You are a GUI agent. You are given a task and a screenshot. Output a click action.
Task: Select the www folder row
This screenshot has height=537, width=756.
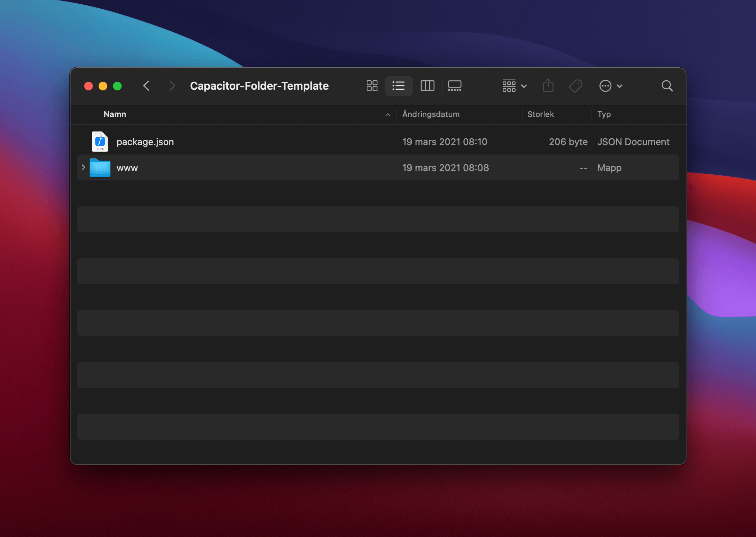pyautogui.click(x=378, y=167)
